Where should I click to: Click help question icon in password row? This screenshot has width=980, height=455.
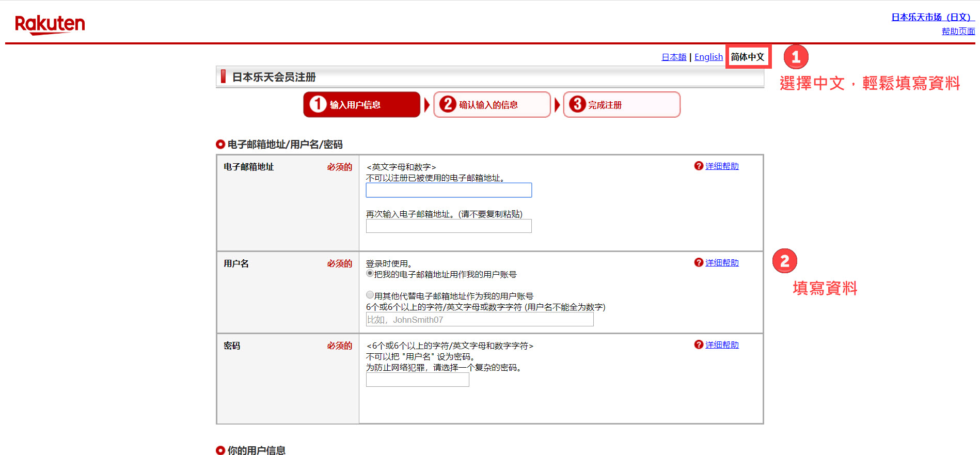(699, 344)
